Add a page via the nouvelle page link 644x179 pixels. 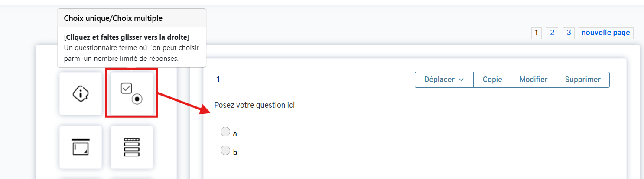tap(605, 33)
